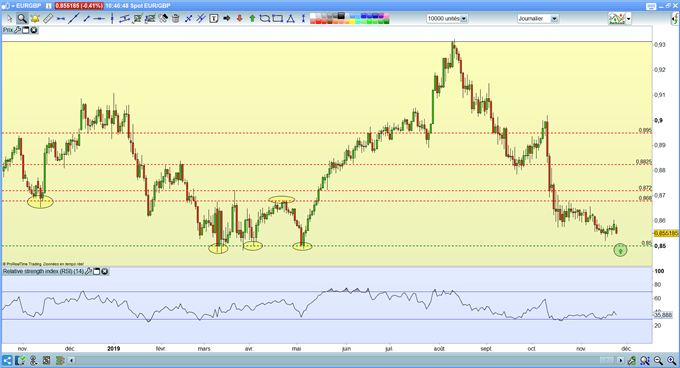Maximize the RSI indicator panel
680x368 pixels.
tap(97, 271)
